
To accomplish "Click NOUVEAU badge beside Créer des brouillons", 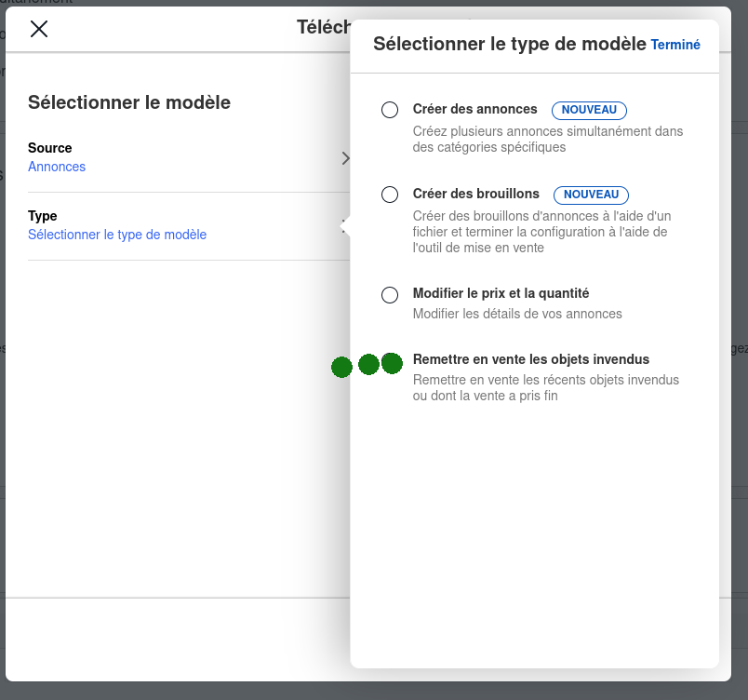I will pyautogui.click(x=591, y=195).
